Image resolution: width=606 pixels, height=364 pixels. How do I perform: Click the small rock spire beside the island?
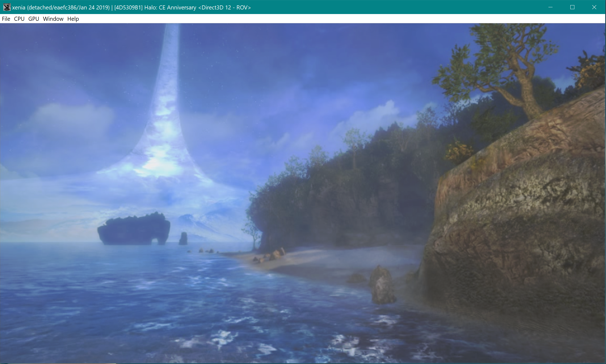point(183,239)
